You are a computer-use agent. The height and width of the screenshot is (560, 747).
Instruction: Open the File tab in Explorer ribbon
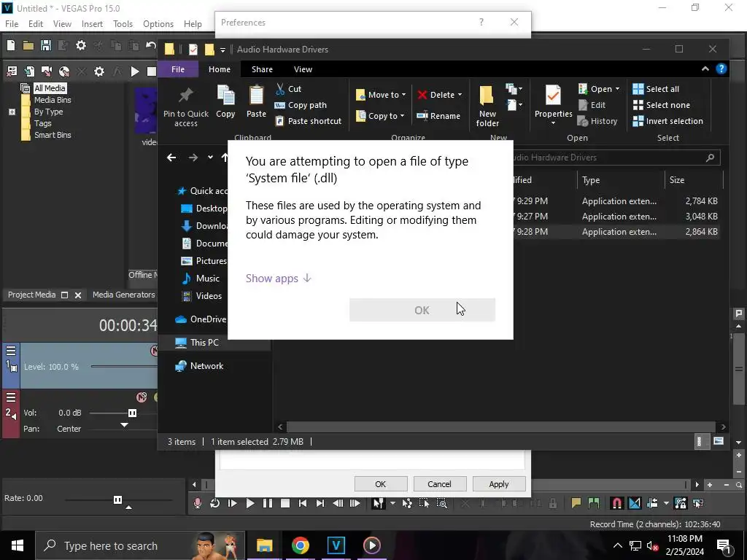click(178, 69)
